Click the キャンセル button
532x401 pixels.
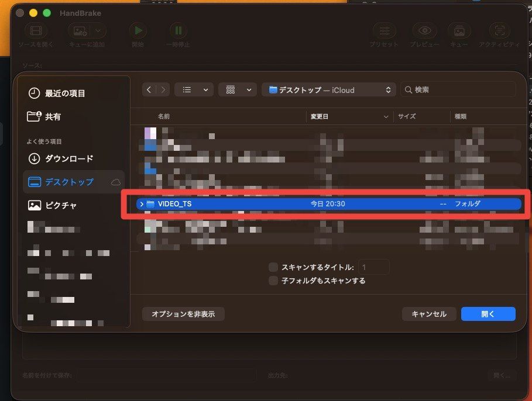tap(429, 314)
